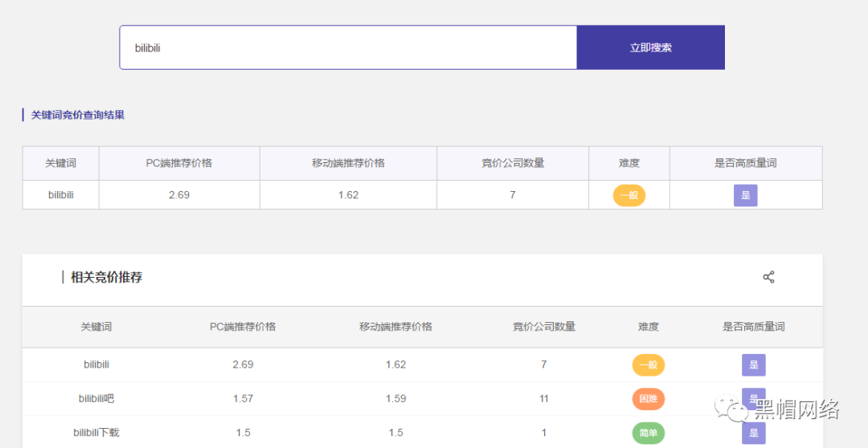Click the 是 badge in the bilibili下载 row
This screenshot has height=448, width=868.
click(x=753, y=433)
